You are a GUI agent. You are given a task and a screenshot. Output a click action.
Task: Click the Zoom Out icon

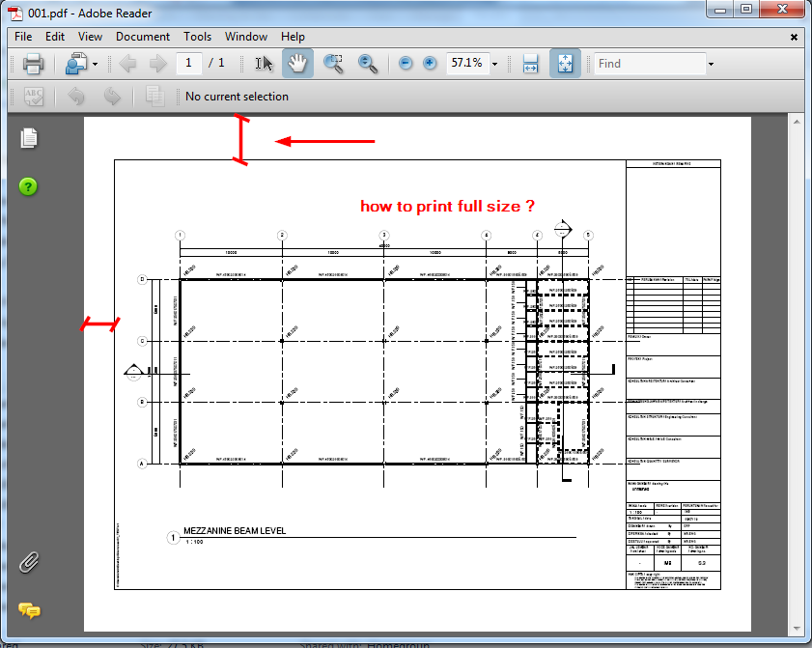point(405,63)
